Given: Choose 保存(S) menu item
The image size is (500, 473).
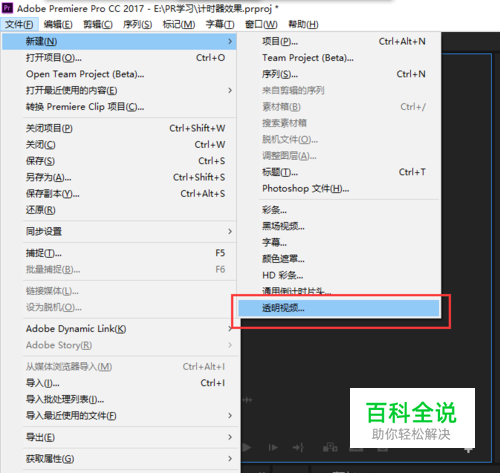Looking at the screenshot, I should click(x=119, y=161).
